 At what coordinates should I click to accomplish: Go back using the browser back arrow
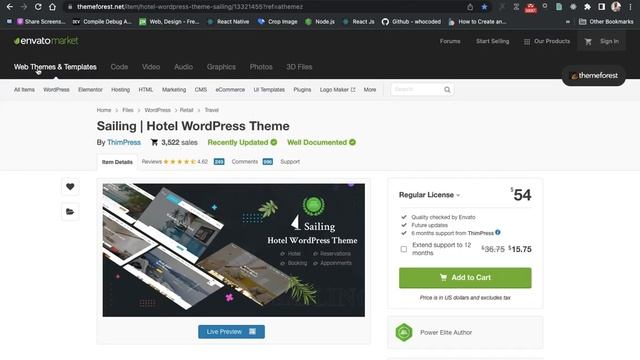coord(9,7)
